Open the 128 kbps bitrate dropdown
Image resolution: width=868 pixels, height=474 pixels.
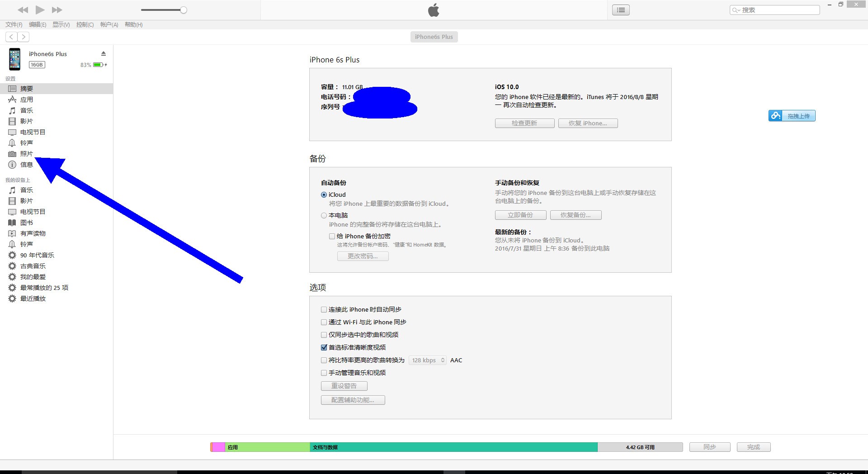(x=428, y=360)
